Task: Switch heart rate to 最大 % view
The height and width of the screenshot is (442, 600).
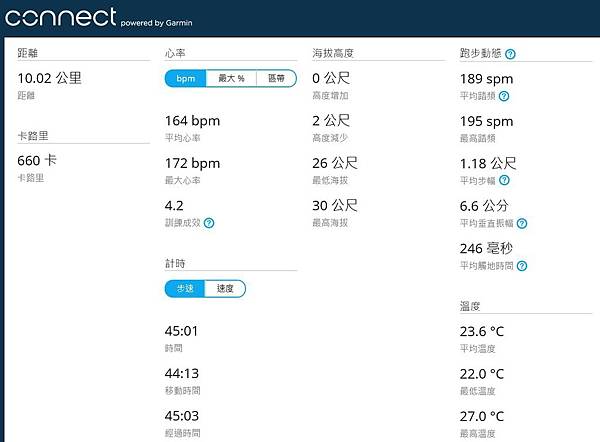Action: coord(231,78)
